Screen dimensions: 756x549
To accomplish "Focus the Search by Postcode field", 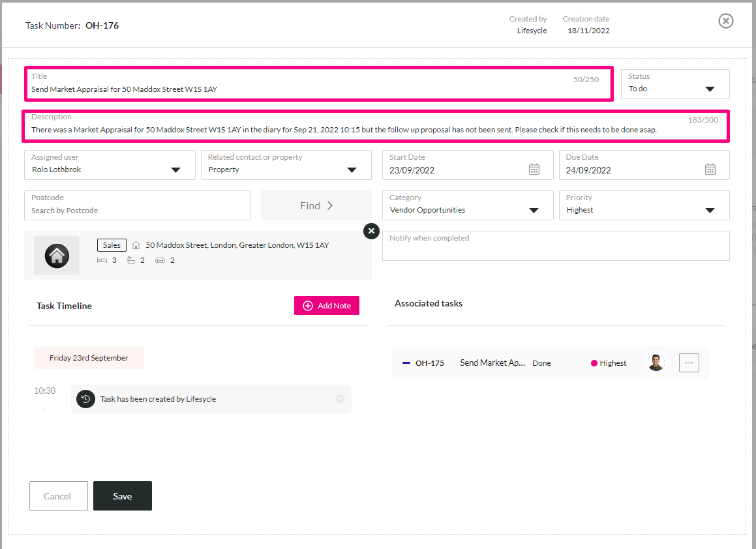I will pos(137,205).
